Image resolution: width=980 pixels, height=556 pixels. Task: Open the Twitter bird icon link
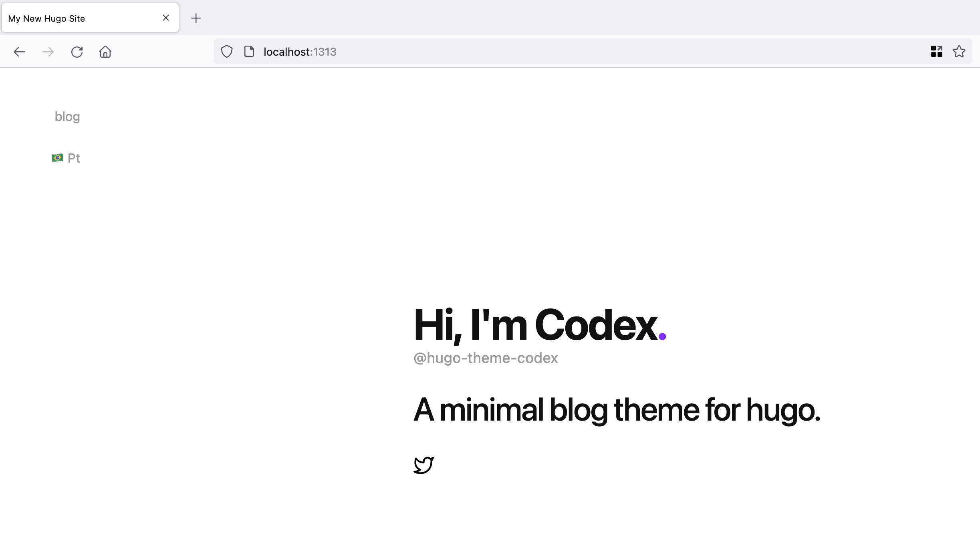423,465
